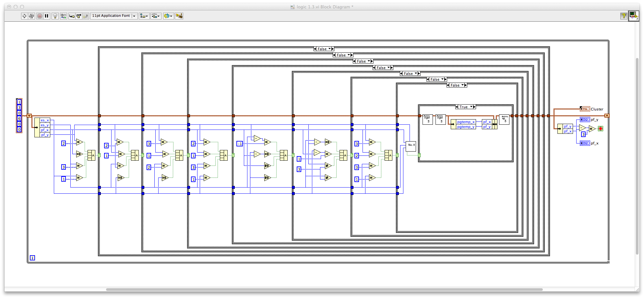Screen dimensions: 644x298
Task: Go to next case on True selector
Action: 474,107
